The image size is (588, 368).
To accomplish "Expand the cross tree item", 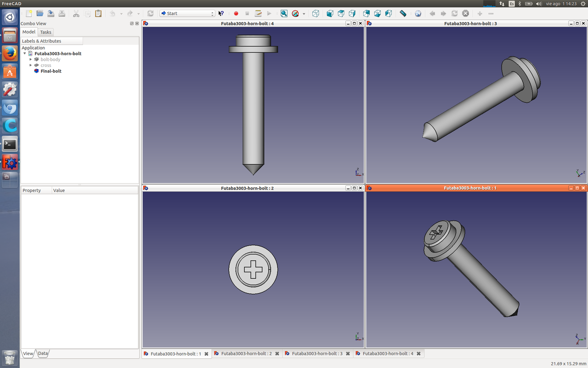I will pyautogui.click(x=31, y=65).
